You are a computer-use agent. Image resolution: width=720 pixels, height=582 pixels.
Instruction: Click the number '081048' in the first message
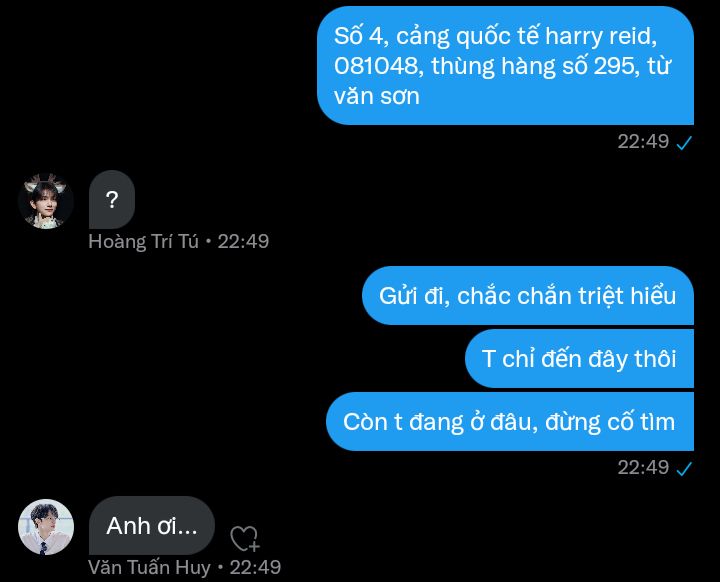click(x=376, y=66)
